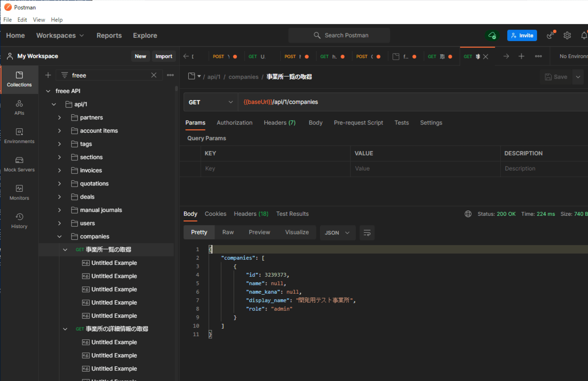Open the Collections sidebar panel
This screenshot has height=381, width=588.
pos(19,79)
